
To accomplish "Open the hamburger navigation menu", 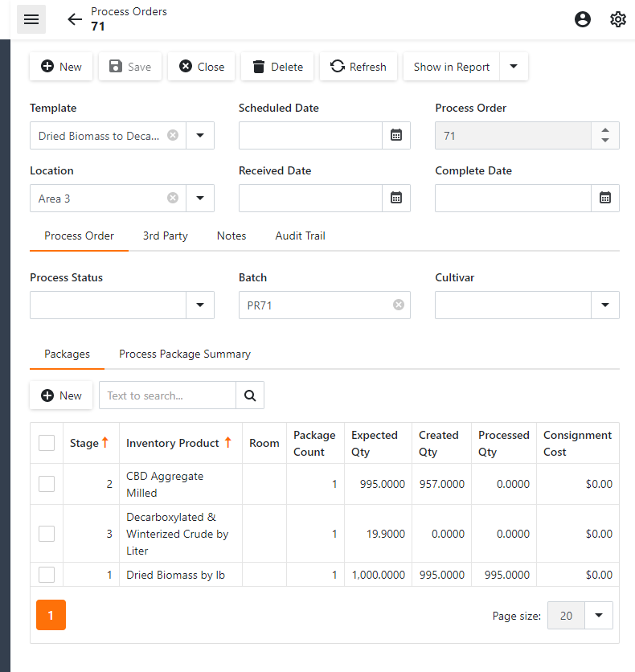I will [x=31, y=19].
